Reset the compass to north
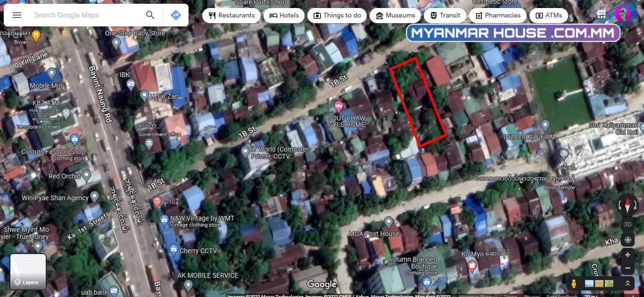This screenshot has width=644, height=297. [x=628, y=206]
